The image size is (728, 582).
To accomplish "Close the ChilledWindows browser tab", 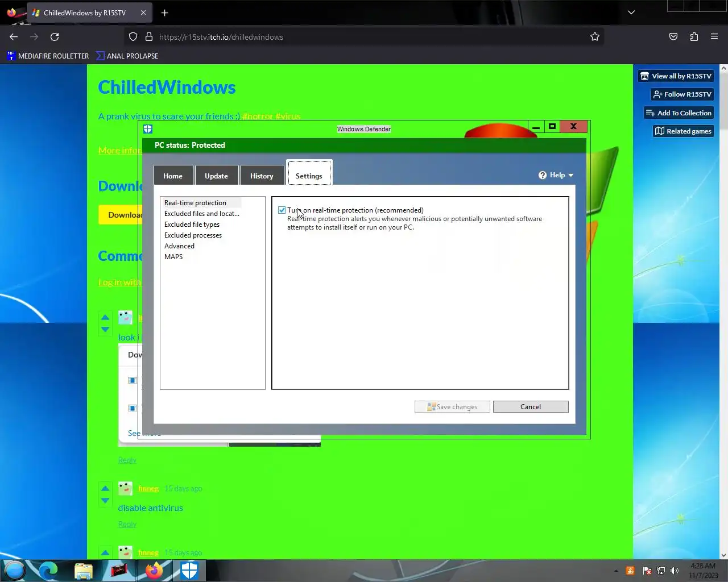I will [x=143, y=13].
